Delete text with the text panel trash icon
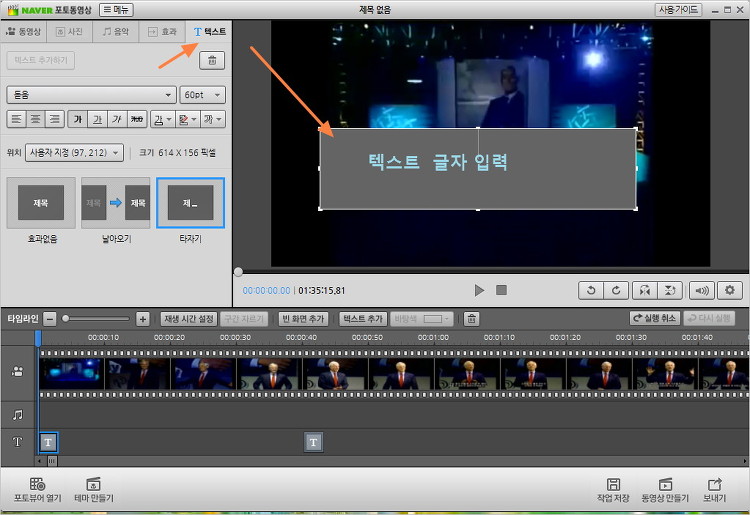Image resolution: width=750 pixels, height=515 pixels. pyautogui.click(x=211, y=61)
